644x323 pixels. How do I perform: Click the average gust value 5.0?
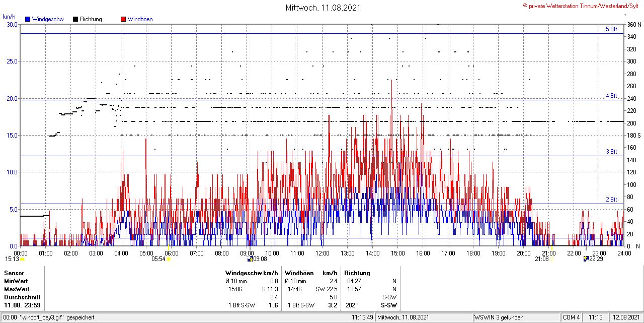click(333, 297)
